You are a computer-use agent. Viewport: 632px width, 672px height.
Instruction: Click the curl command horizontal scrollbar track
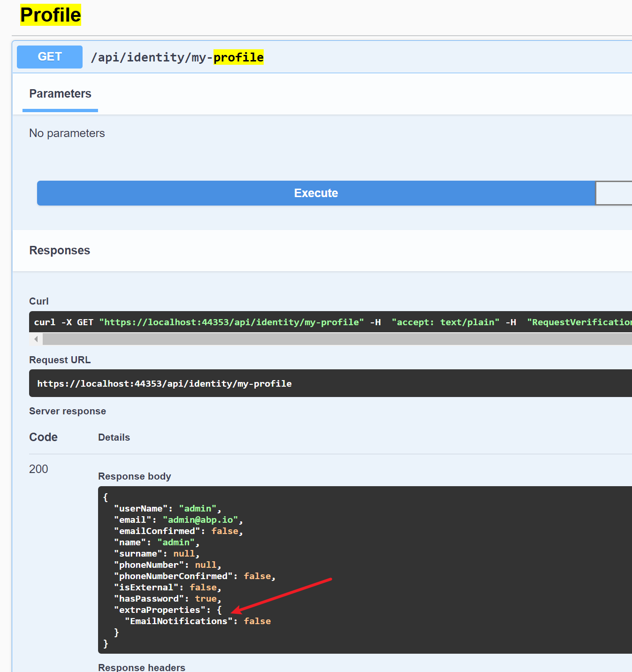pos(328,339)
